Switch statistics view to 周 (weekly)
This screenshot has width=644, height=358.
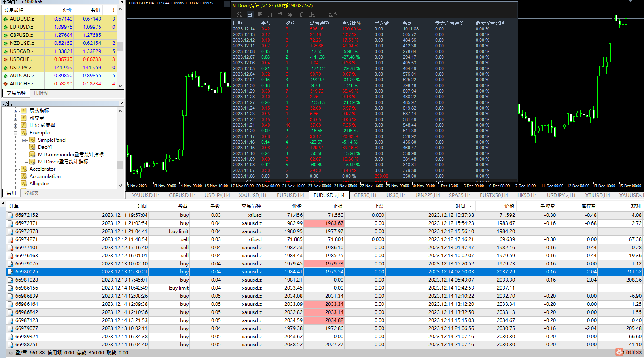[x=260, y=15]
